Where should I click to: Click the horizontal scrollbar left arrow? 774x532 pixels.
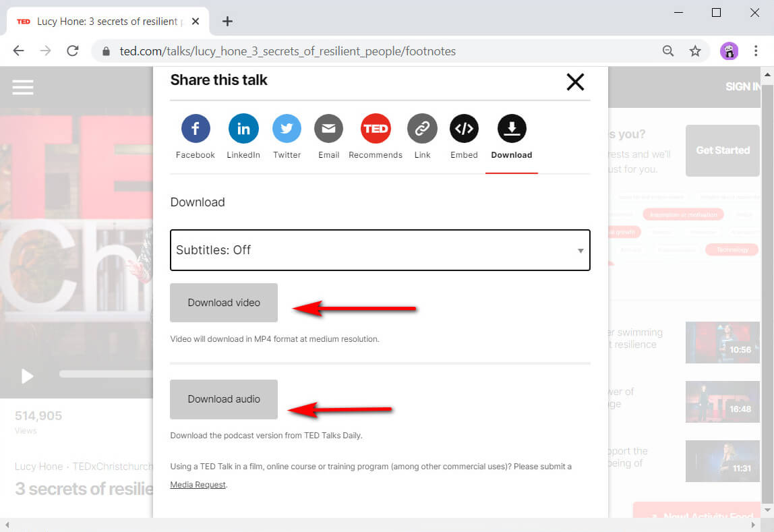point(7,525)
